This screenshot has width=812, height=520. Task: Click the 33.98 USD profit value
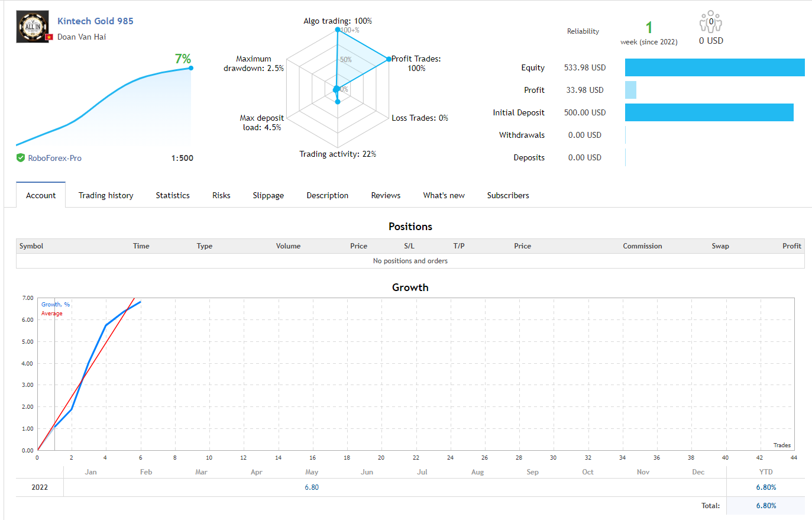pyautogui.click(x=585, y=90)
